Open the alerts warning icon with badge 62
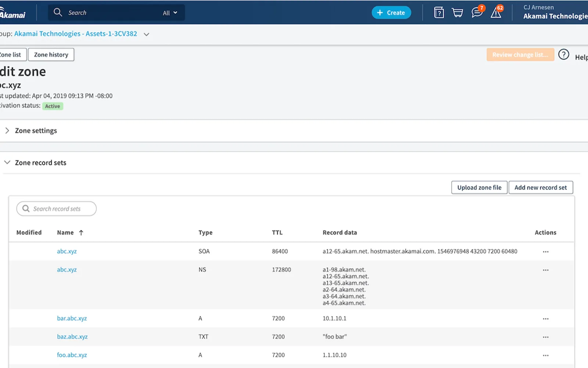 (x=496, y=12)
